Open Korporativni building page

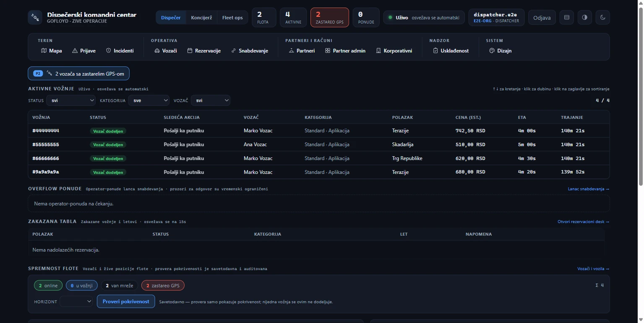(x=394, y=51)
